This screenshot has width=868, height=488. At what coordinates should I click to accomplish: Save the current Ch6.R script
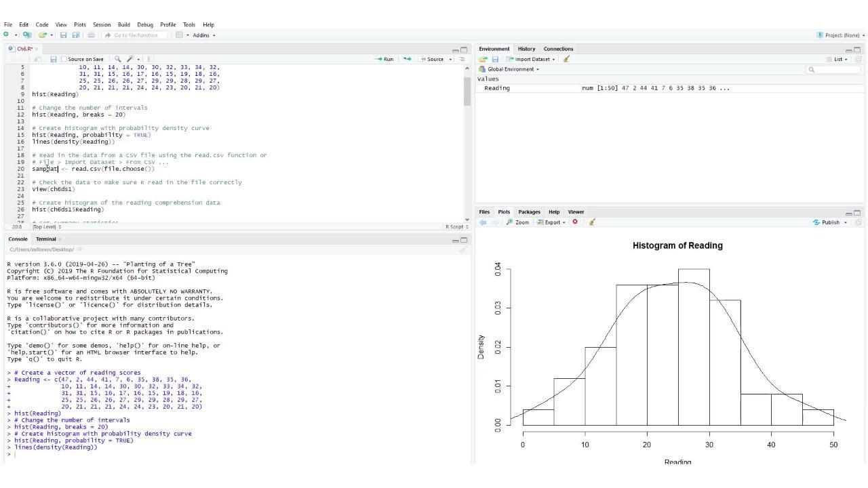pyautogui.click(x=54, y=59)
